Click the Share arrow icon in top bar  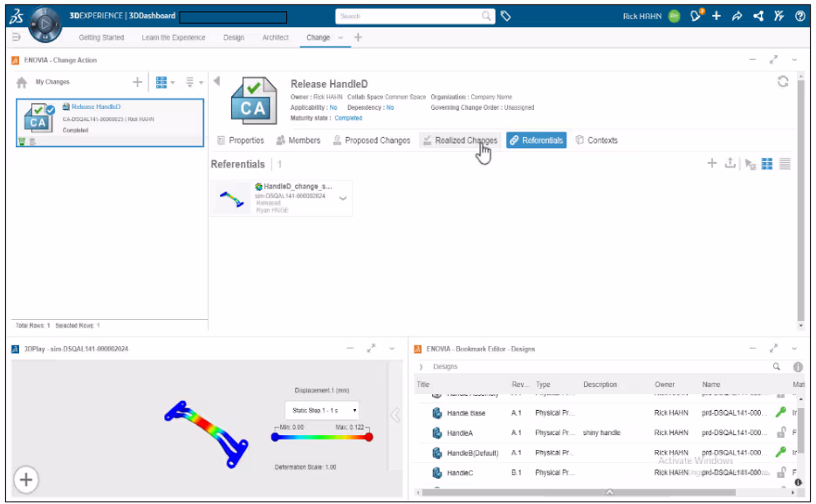(737, 16)
